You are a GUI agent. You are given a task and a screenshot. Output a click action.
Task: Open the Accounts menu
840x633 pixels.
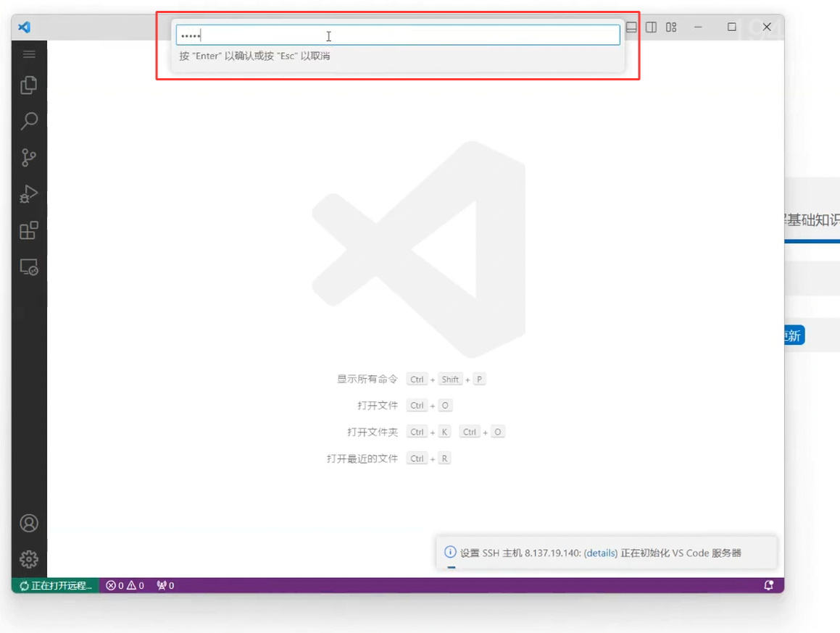pos(29,523)
